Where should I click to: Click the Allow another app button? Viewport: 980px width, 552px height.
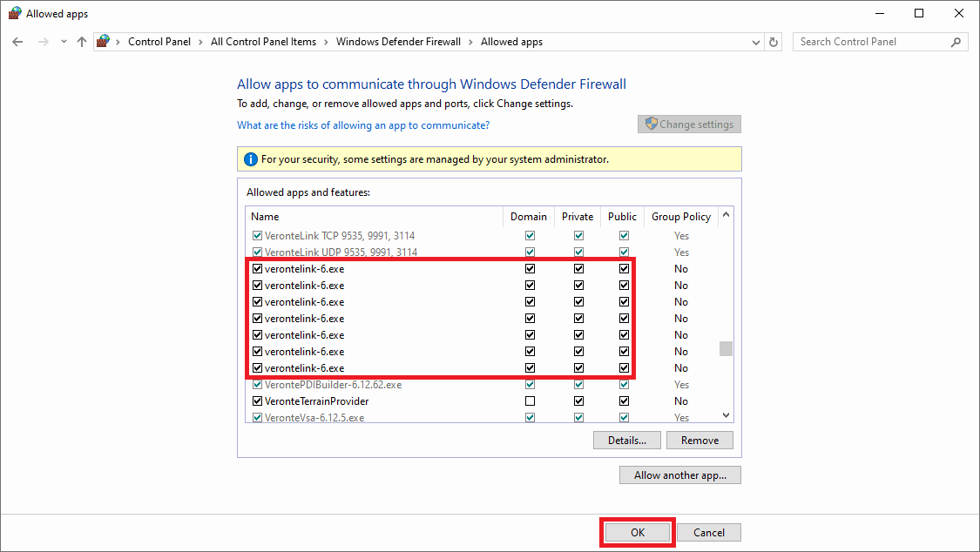tap(680, 475)
